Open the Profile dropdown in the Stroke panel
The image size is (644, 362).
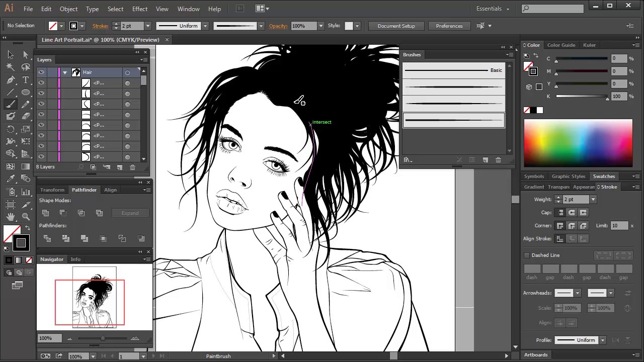[x=602, y=340]
